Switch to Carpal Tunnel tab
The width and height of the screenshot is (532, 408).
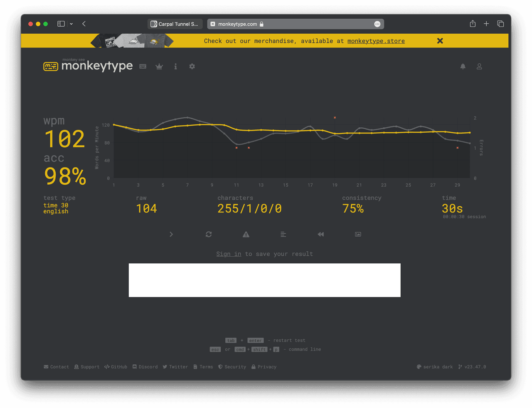point(175,24)
